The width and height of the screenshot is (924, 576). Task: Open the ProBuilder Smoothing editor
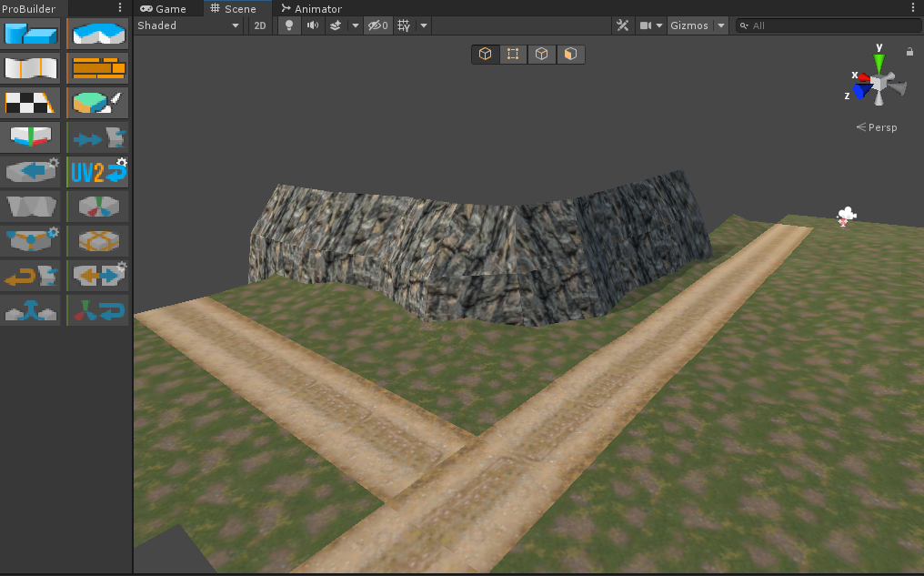tap(31, 68)
